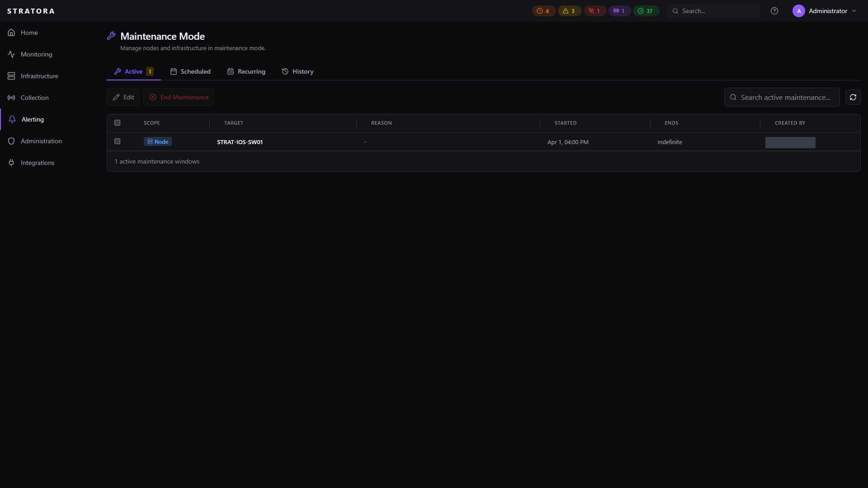The image size is (868, 488).
Task: Switch to the Active tab
Action: click(x=134, y=71)
